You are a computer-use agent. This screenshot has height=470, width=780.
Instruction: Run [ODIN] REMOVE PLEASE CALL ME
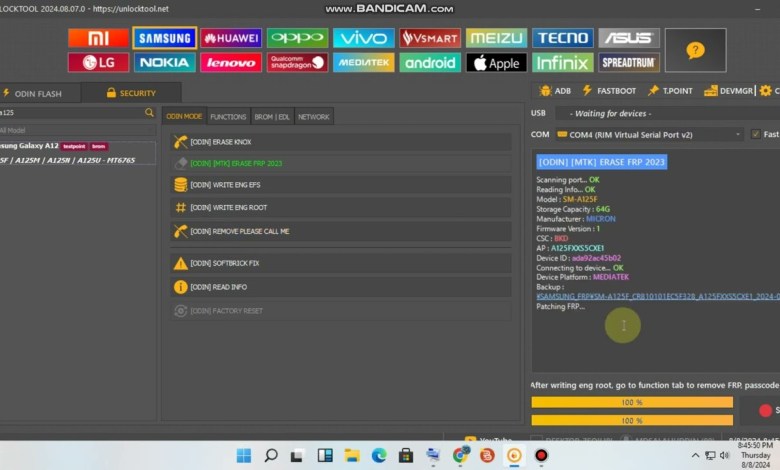point(341,231)
